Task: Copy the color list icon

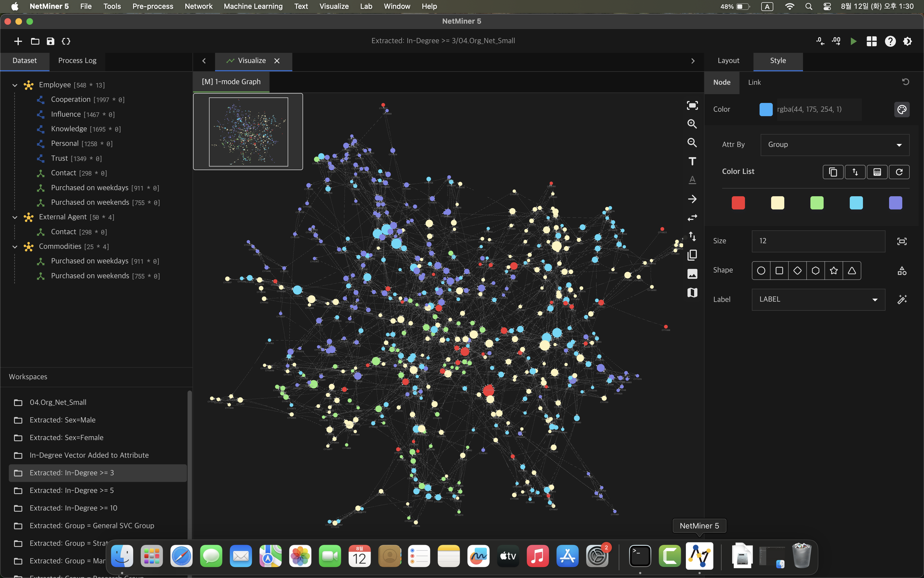Action: pos(833,172)
